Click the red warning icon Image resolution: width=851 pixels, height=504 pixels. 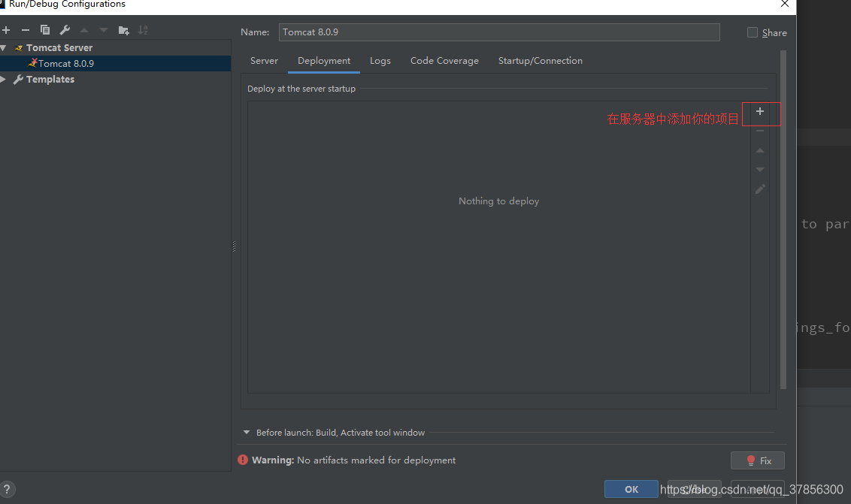(x=243, y=460)
